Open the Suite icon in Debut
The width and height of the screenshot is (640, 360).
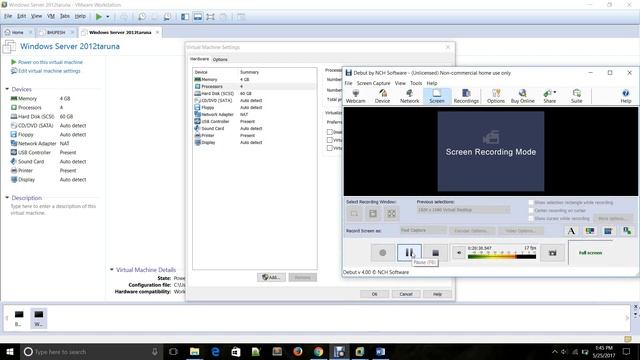tap(576, 96)
